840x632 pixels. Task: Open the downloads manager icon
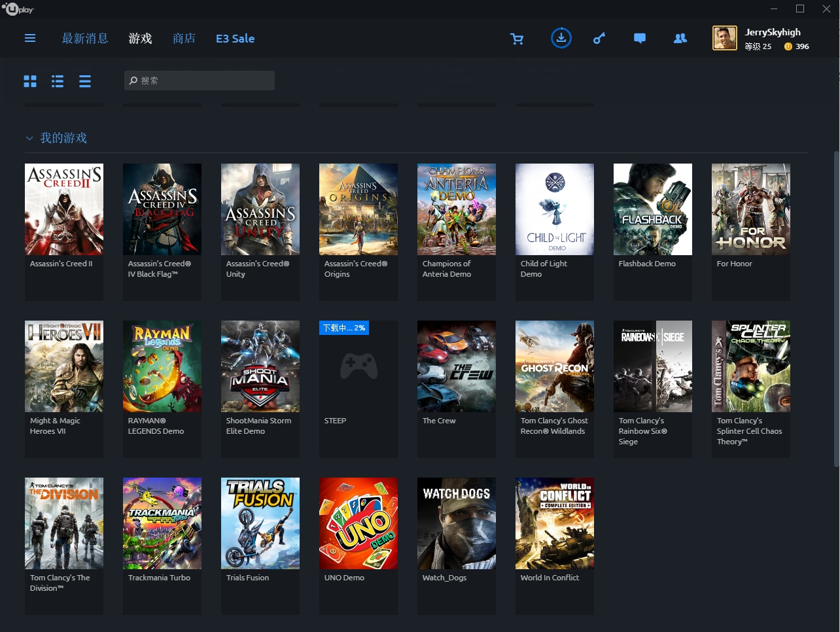pyautogui.click(x=561, y=38)
